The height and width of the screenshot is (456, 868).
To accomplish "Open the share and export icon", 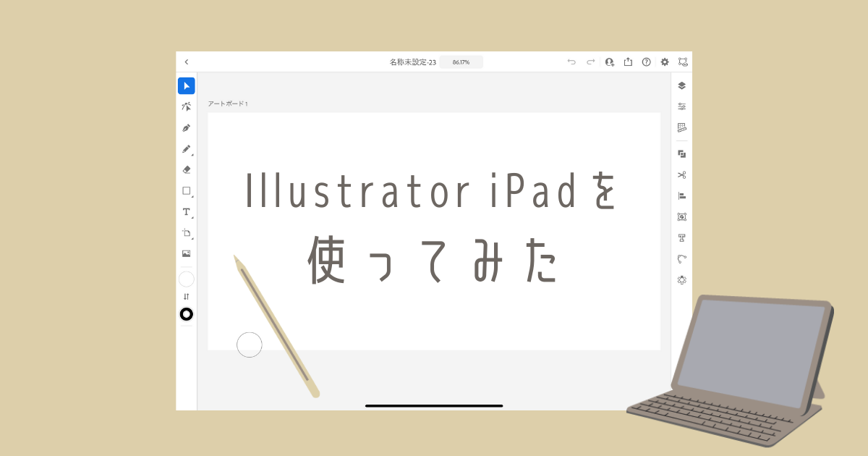I will (x=628, y=62).
